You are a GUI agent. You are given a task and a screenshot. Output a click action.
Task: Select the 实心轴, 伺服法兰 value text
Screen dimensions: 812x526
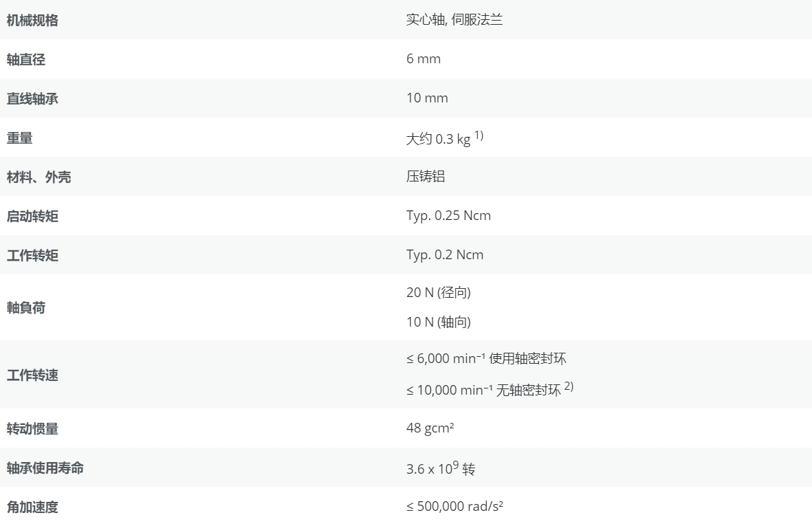pos(454,20)
